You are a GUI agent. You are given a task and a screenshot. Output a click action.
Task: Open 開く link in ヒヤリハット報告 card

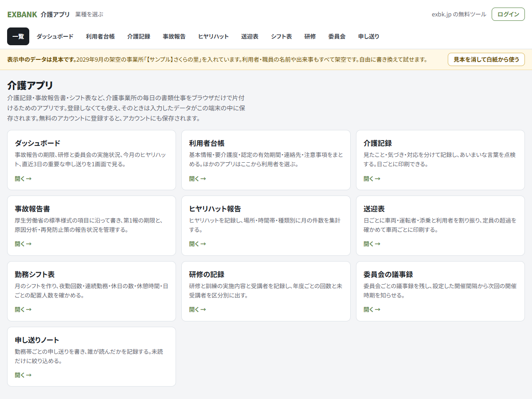point(197,244)
